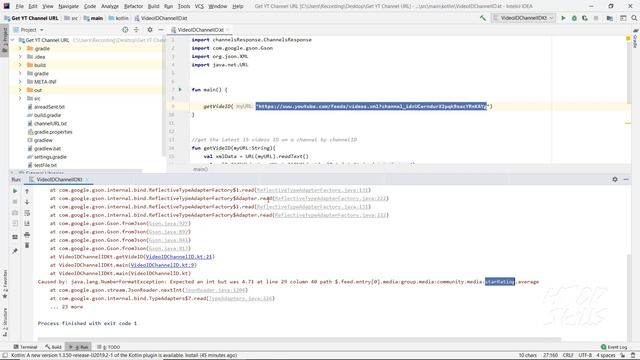
Task: Click the CRLF line separator in status bar
Action: [x=568, y=355]
